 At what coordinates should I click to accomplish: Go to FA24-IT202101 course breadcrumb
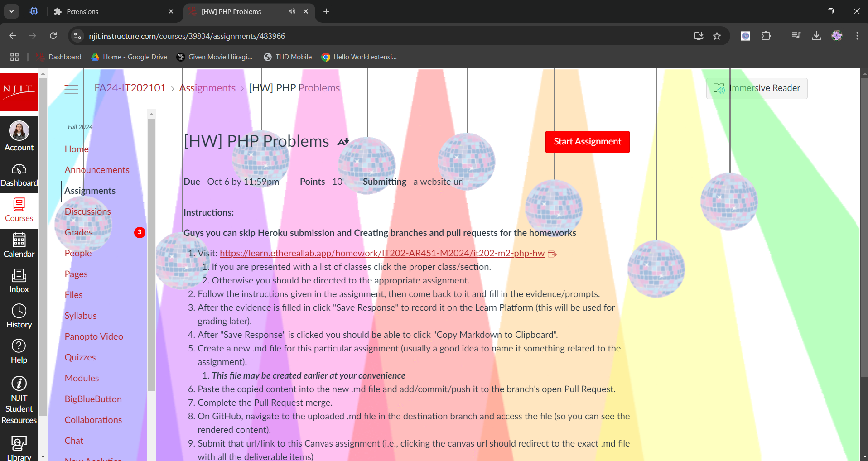point(130,88)
